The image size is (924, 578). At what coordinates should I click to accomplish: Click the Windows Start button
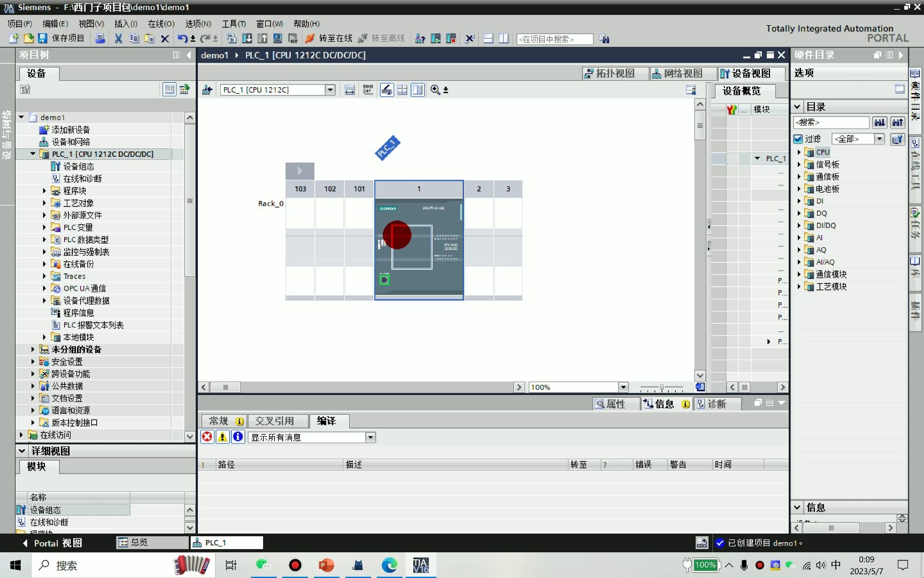(16, 565)
